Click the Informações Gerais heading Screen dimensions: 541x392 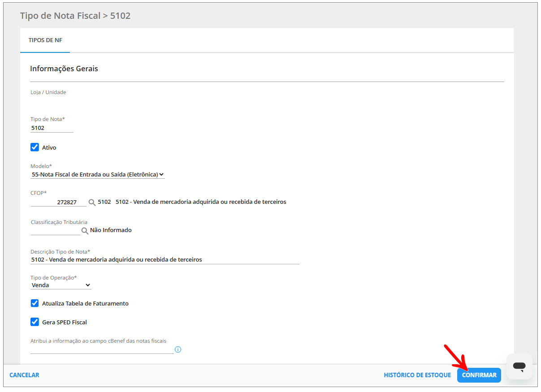pyautogui.click(x=64, y=69)
